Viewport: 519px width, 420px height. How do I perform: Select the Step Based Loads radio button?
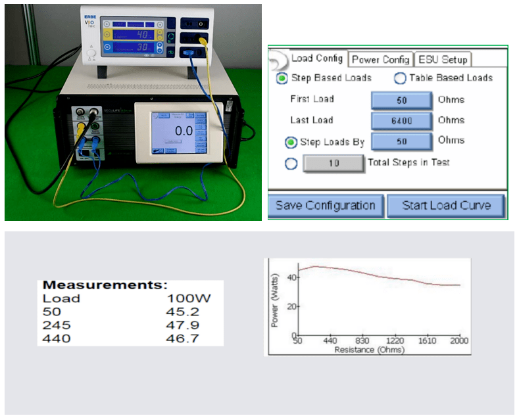tap(282, 78)
